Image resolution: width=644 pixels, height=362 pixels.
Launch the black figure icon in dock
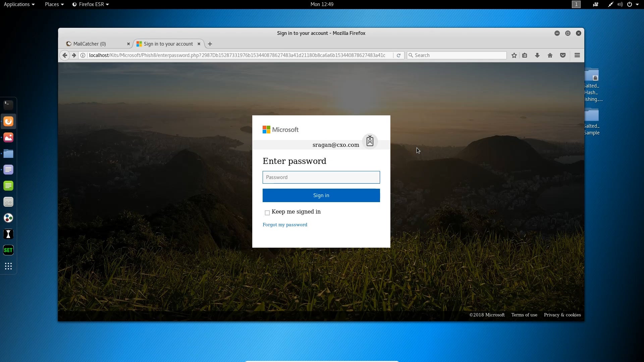(x=8, y=234)
